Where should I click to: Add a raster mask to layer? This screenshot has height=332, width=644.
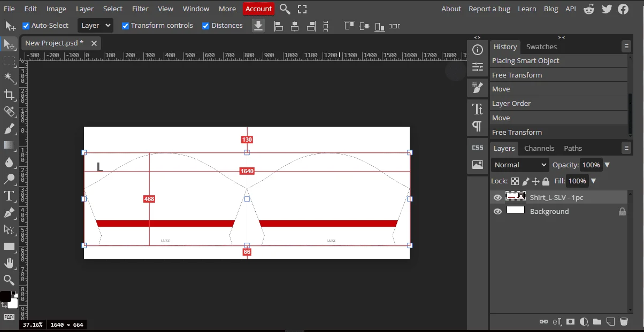[571, 322]
